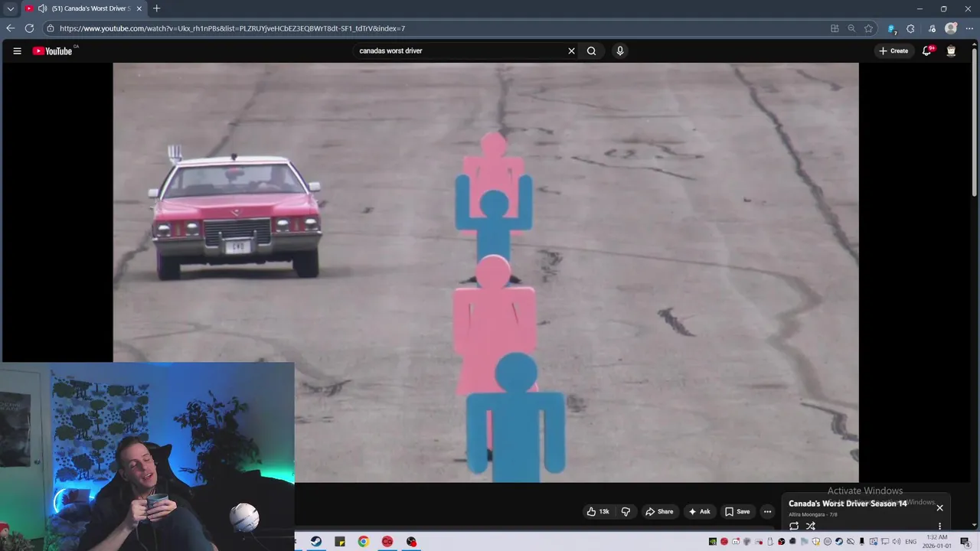Open the browser apps icon in address bar
The image size is (980, 551).
[x=835, y=28]
